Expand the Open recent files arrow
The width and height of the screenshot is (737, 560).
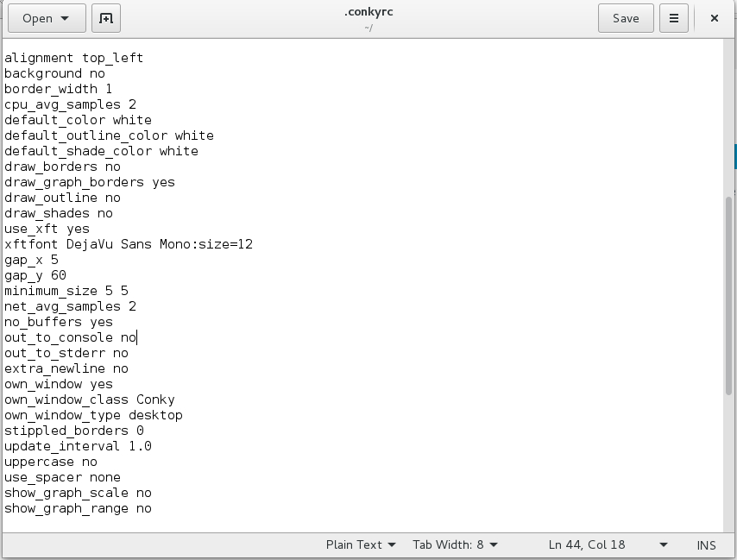coord(69,18)
